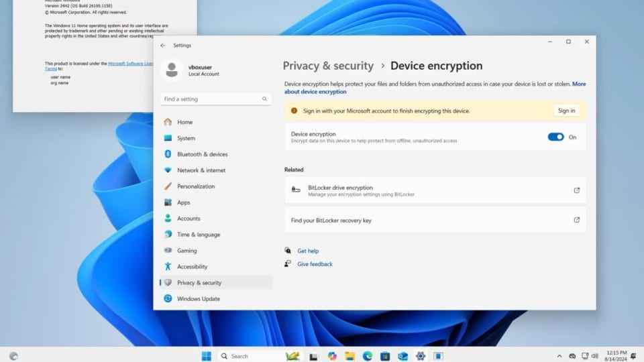644x362 pixels.
Task: Open Find your BitLocker recovery key
Action: click(435, 220)
